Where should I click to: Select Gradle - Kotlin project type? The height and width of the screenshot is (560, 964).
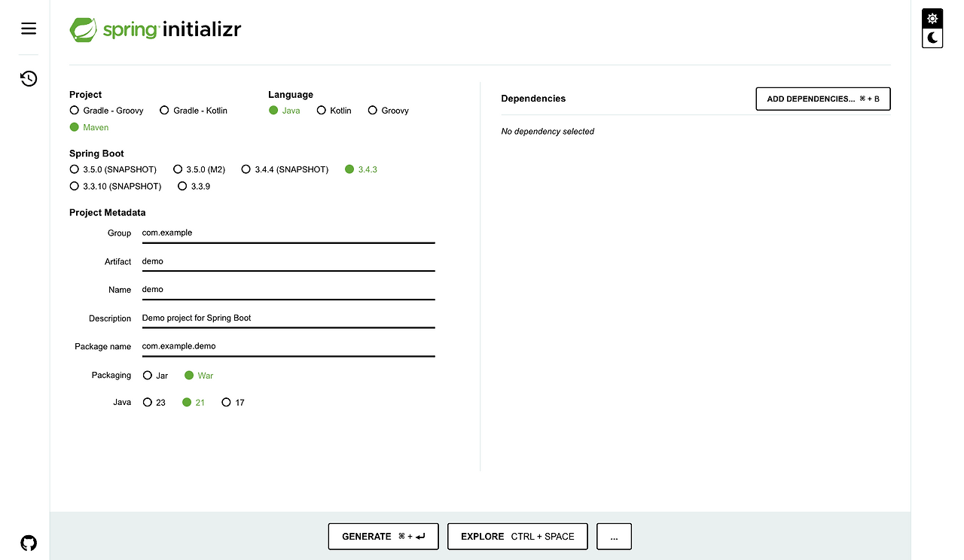tap(194, 111)
